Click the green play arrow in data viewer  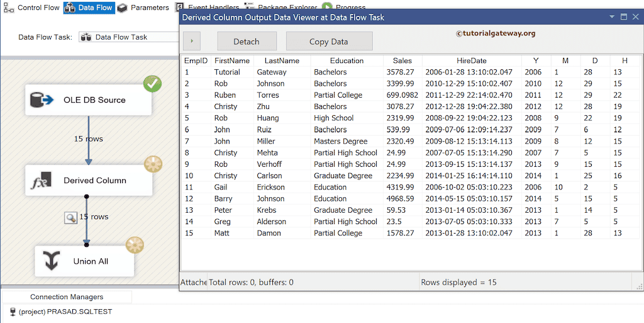click(192, 41)
